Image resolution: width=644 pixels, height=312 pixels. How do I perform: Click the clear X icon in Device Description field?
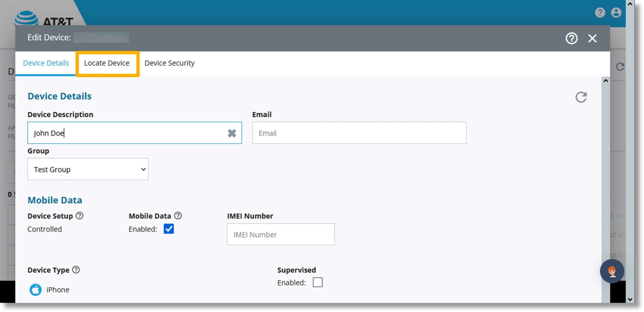click(x=232, y=132)
